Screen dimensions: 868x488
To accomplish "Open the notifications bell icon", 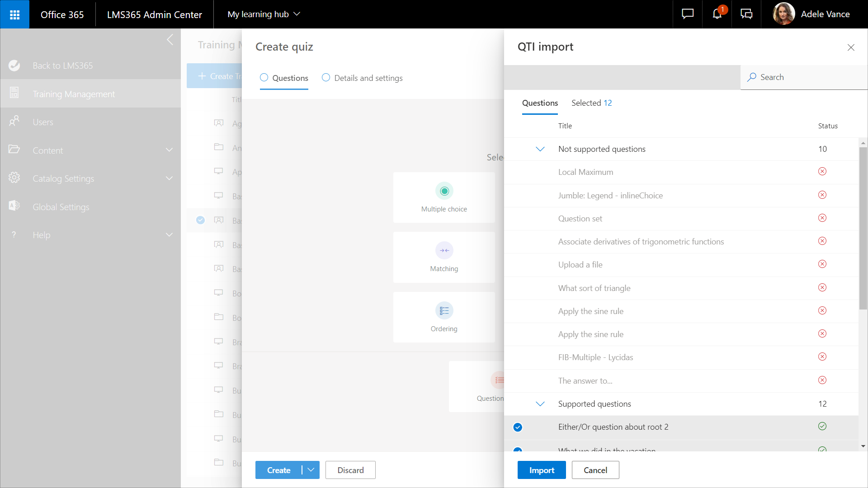I will [717, 14].
